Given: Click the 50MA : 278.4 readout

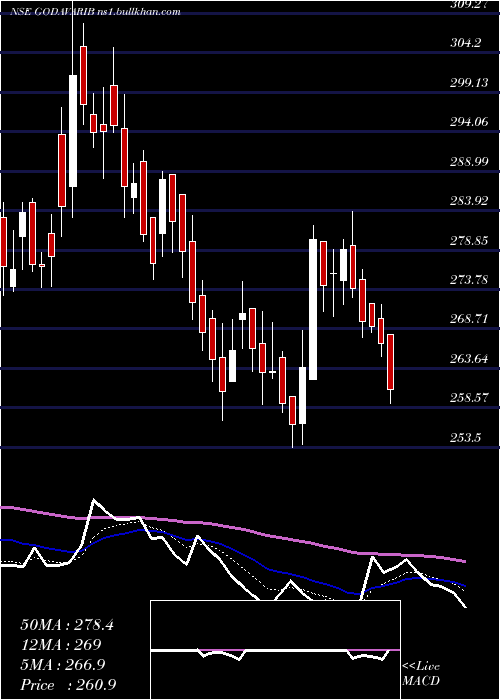Looking at the screenshot, I should click(67, 625).
